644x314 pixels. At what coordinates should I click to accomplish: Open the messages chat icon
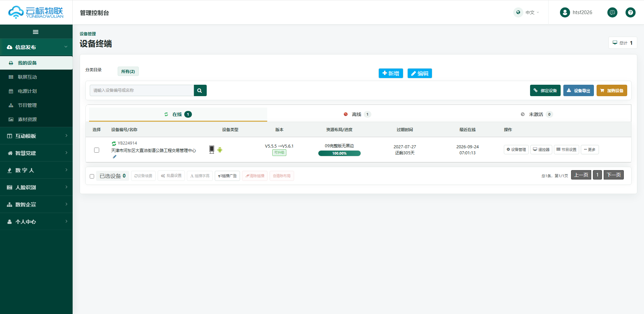pos(612,12)
